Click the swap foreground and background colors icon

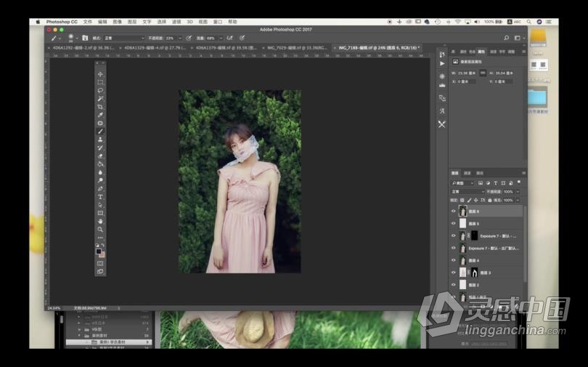[x=103, y=245]
